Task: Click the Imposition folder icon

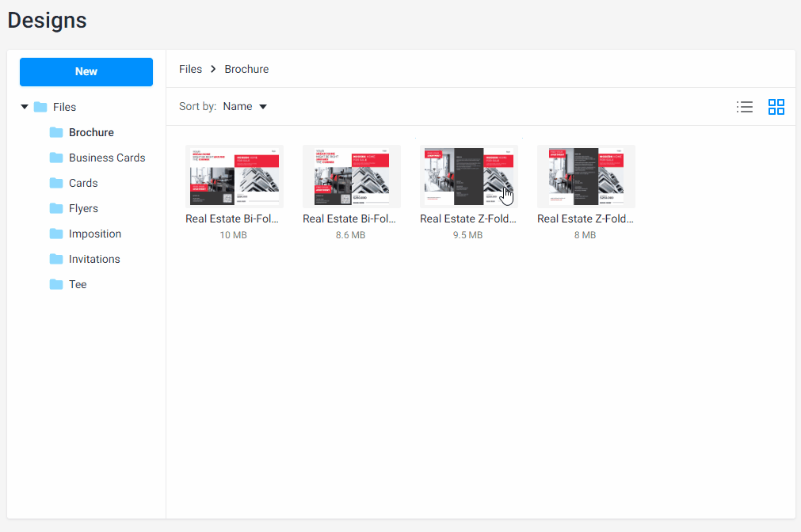Action: 56,234
